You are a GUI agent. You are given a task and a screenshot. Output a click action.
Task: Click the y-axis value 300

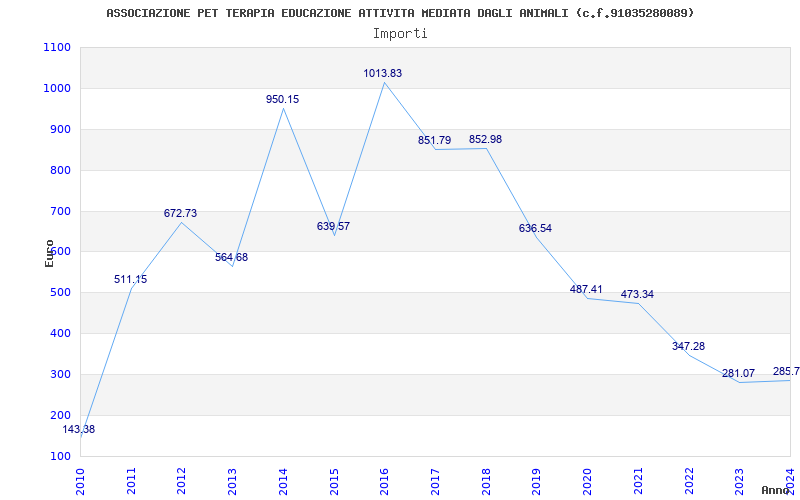click(60, 374)
